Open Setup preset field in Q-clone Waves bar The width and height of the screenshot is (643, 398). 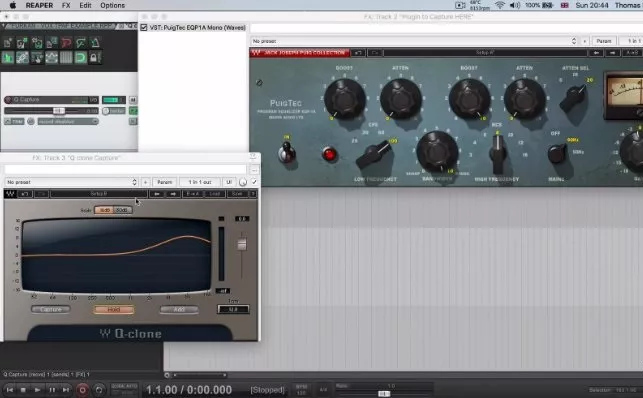99,193
